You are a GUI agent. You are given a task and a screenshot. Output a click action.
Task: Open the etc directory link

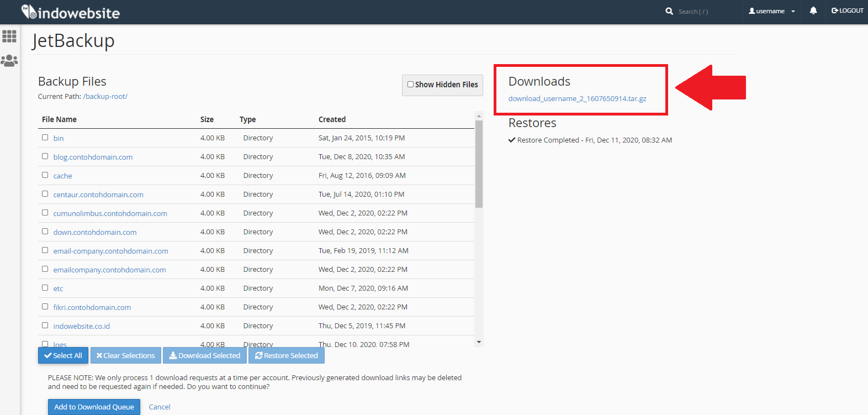tap(58, 288)
